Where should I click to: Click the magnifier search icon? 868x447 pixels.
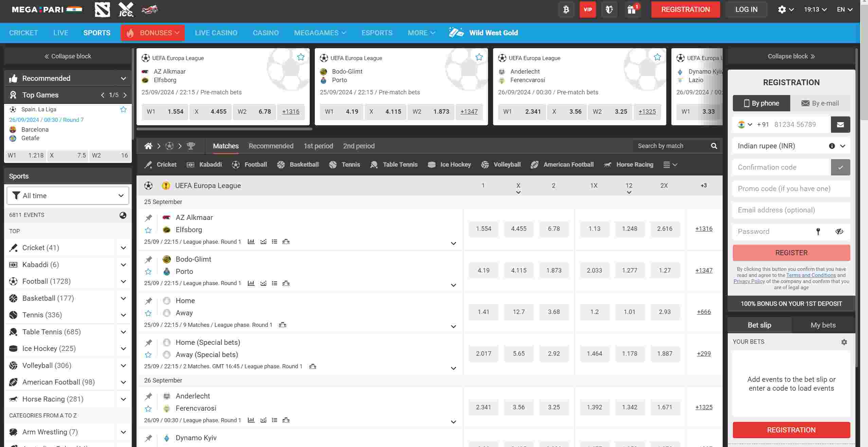pos(714,146)
